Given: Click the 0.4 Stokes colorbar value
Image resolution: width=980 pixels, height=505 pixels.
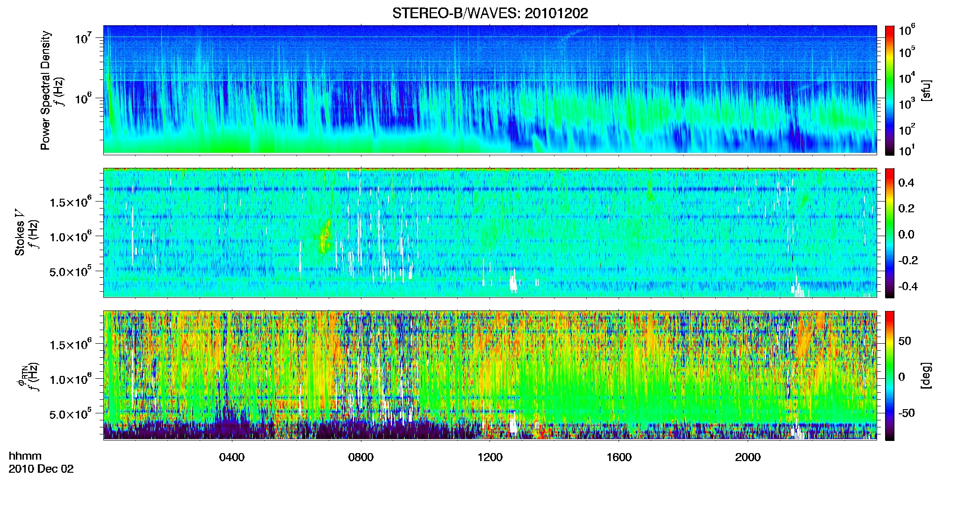Looking at the screenshot, I should pos(906,183).
